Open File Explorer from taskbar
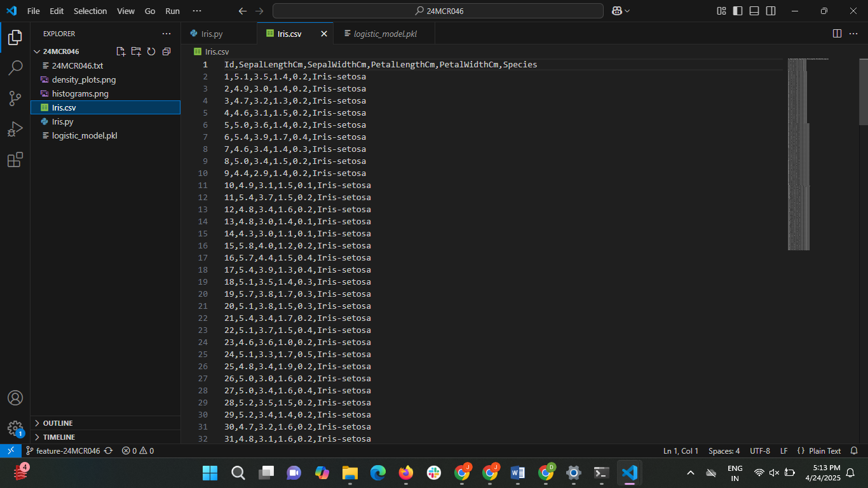This screenshot has width=868, height=488. (x=350, y=473)
